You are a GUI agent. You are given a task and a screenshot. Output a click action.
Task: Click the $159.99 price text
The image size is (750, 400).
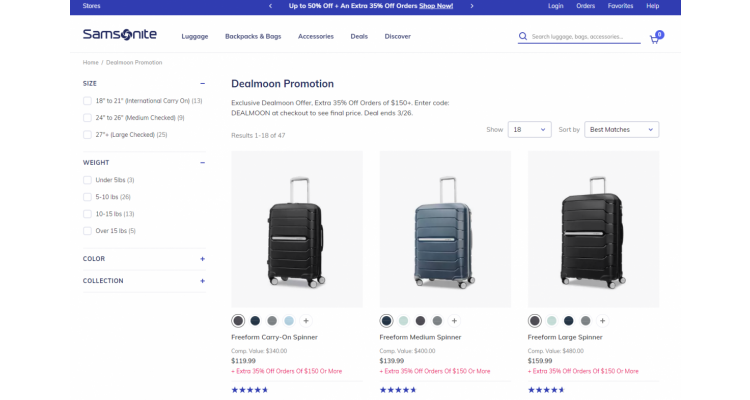click(540, 361)
